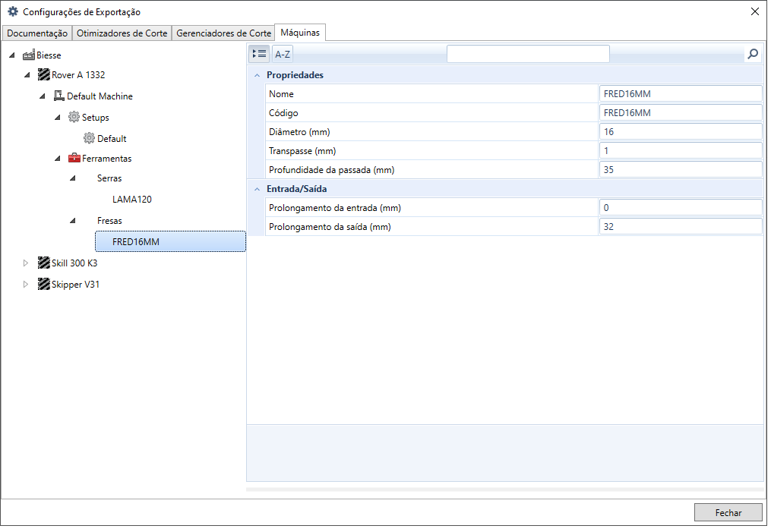The width and height of the screenshot is (771, 532).
Task: Click the Código property label
Action: tap(283, 113)
